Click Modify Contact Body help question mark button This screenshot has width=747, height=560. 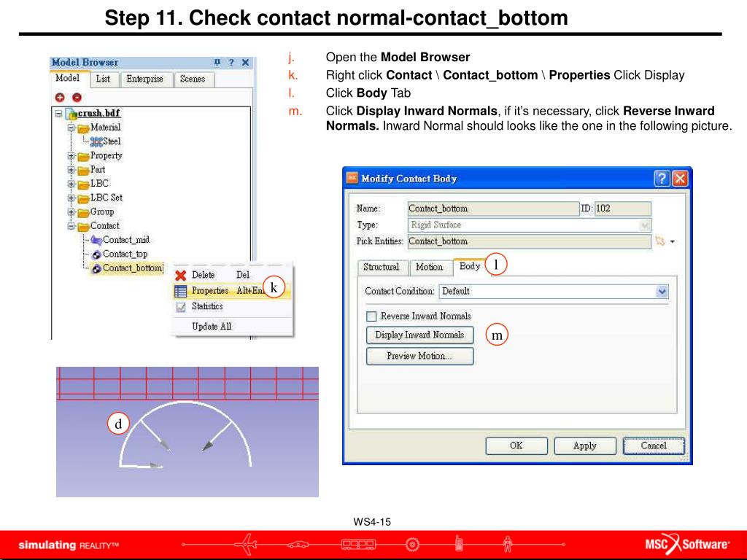662,179
